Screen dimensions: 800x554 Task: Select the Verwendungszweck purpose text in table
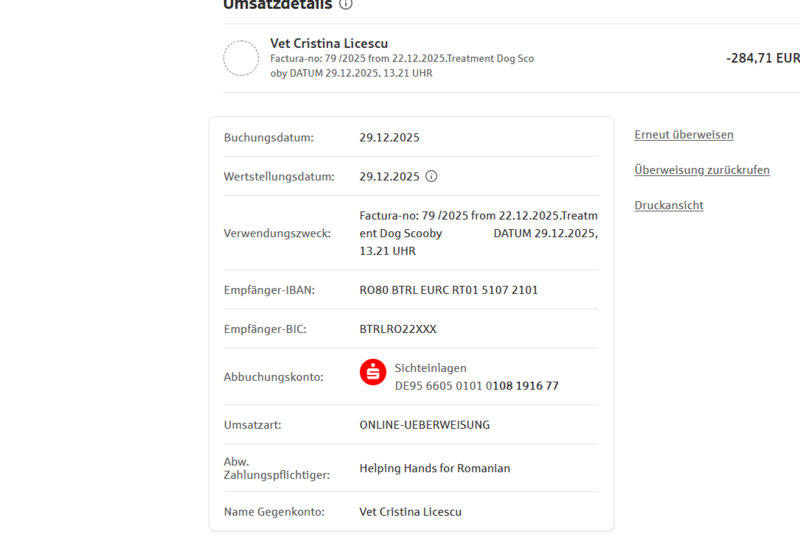tap(478, 233)
